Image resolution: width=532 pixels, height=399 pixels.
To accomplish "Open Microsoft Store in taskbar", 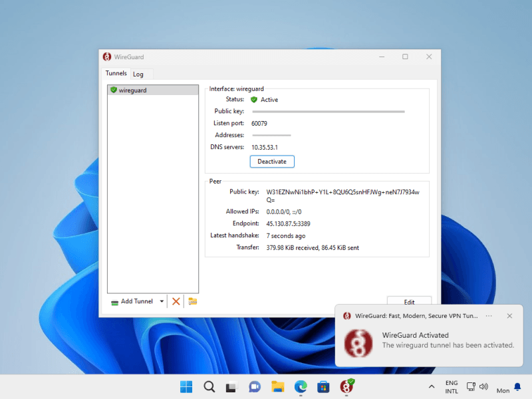I will tap(323, 386).
